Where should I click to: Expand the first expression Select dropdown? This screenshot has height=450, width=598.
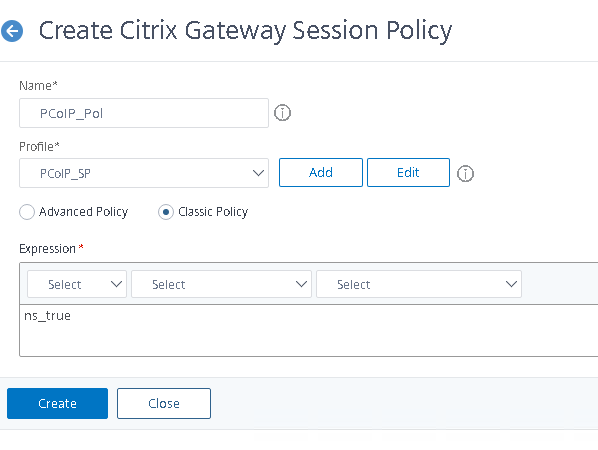click(77, 284)
